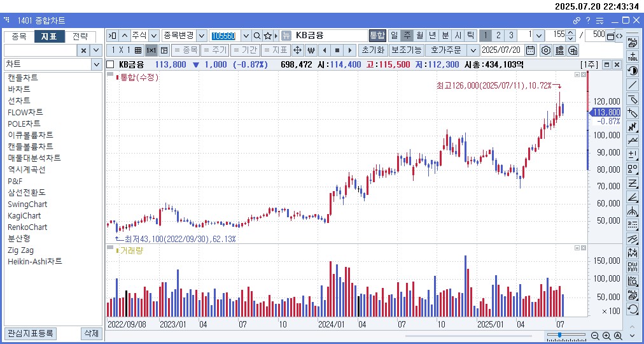
Task: Select the horizontal dashed levels tool
Action: pyautogui.click(x=633, y=226)
